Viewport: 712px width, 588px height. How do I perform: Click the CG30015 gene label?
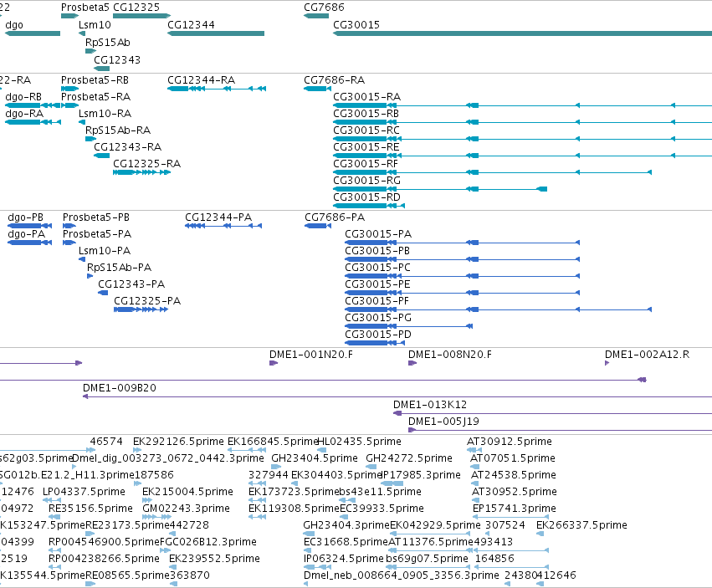click(x=356, y=25)
